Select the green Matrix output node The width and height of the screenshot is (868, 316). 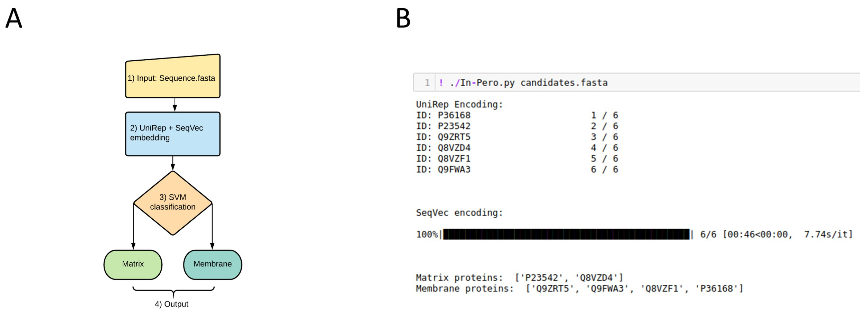click(x=133, y=264)
